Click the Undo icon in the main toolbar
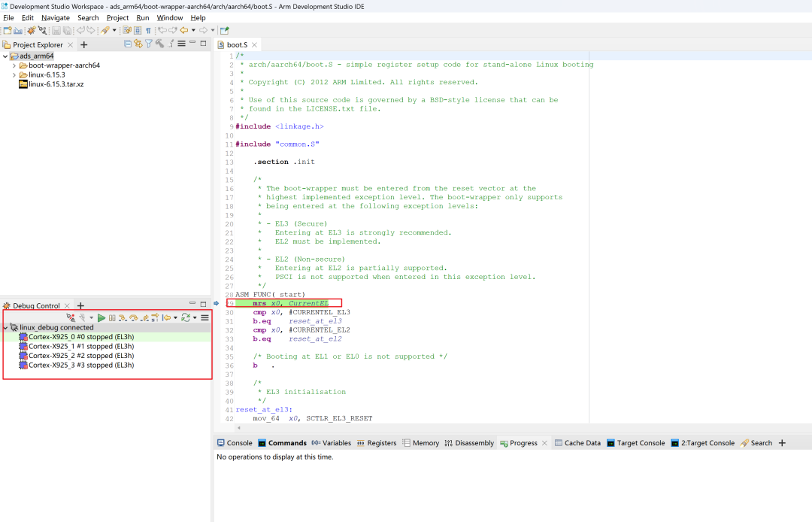812x522 pixels. pos(81,31)
